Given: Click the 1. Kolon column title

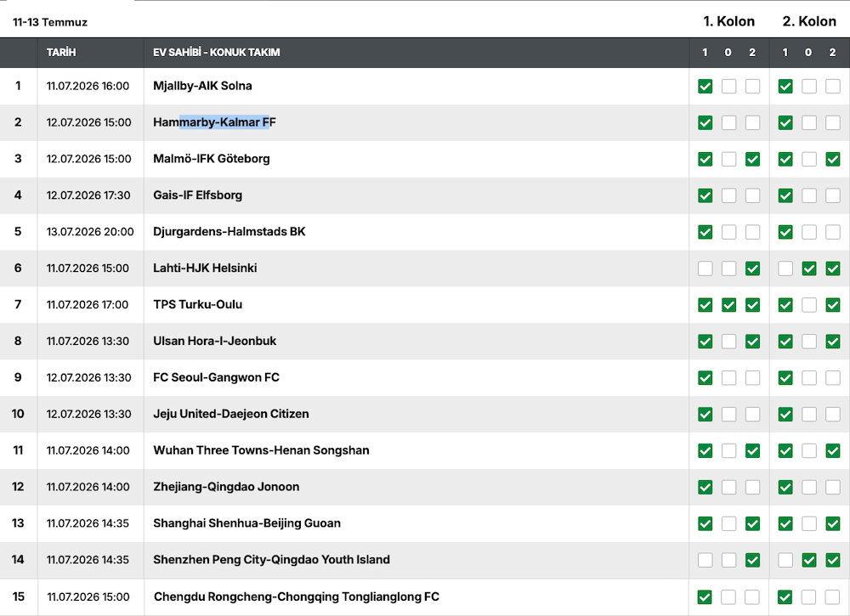Looking at the screenshot, I should click(728, 21).
